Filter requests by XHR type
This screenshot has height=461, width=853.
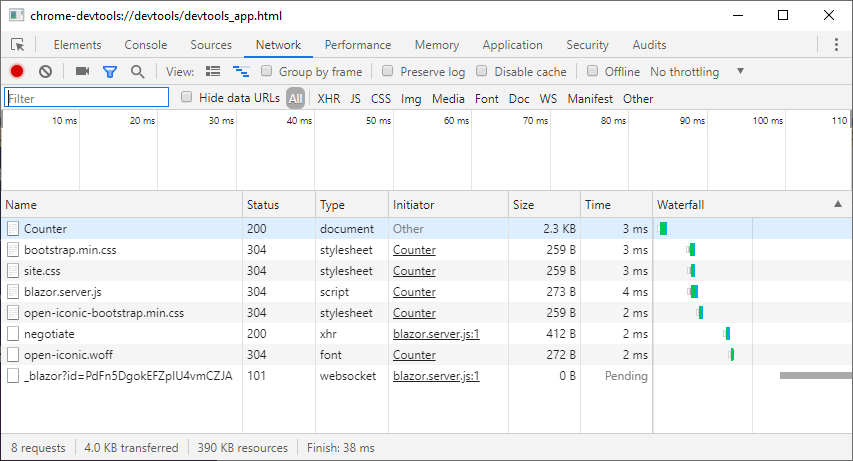pyautogui.click(x=328, y=98)
